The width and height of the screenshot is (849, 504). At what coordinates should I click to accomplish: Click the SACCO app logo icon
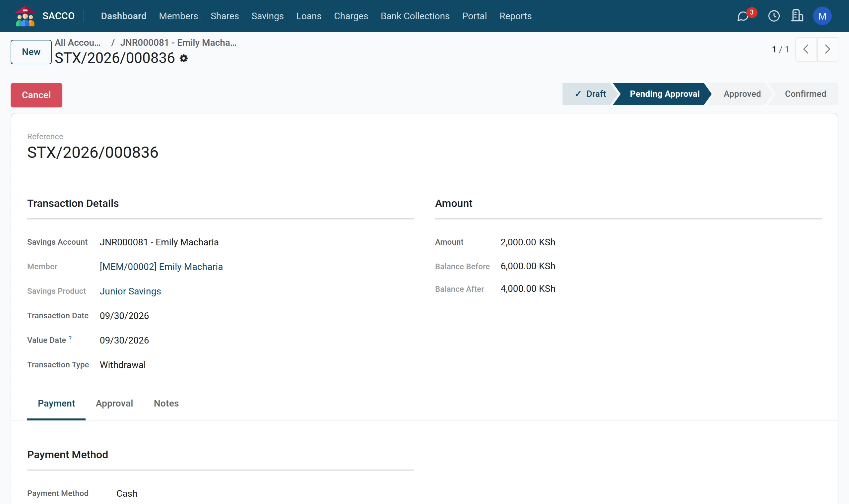coord(25,16)
